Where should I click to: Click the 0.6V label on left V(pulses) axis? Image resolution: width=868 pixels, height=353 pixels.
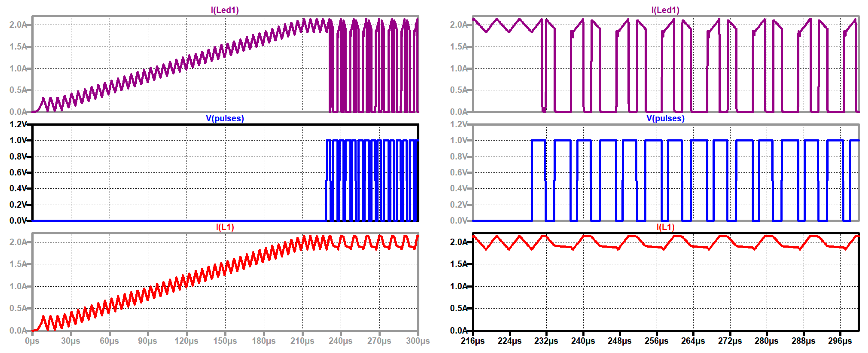coord(18,172)
